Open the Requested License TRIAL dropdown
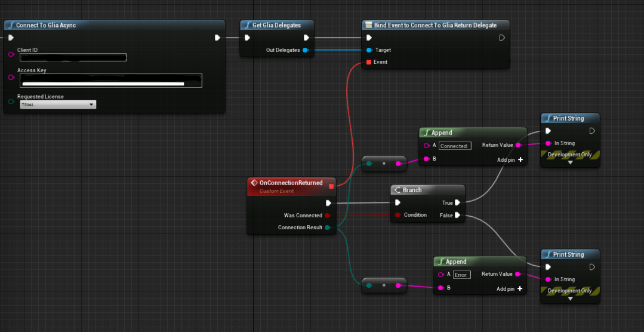Viewport: 644px width, 332px height. 58,104
